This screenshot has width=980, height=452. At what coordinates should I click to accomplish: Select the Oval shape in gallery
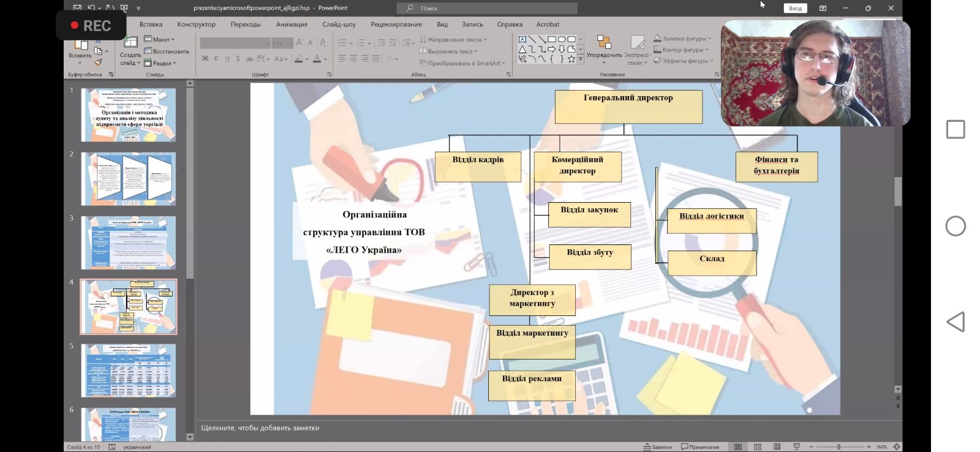[x=562, y=39]
